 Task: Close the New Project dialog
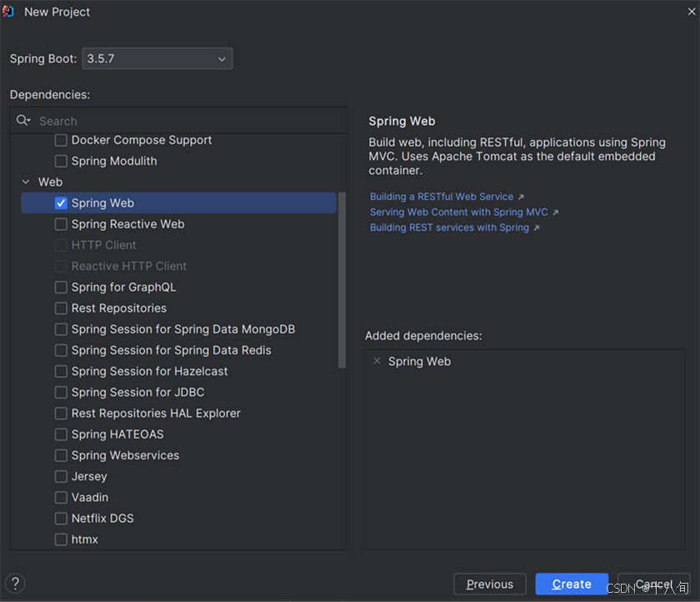pos(691,12)
